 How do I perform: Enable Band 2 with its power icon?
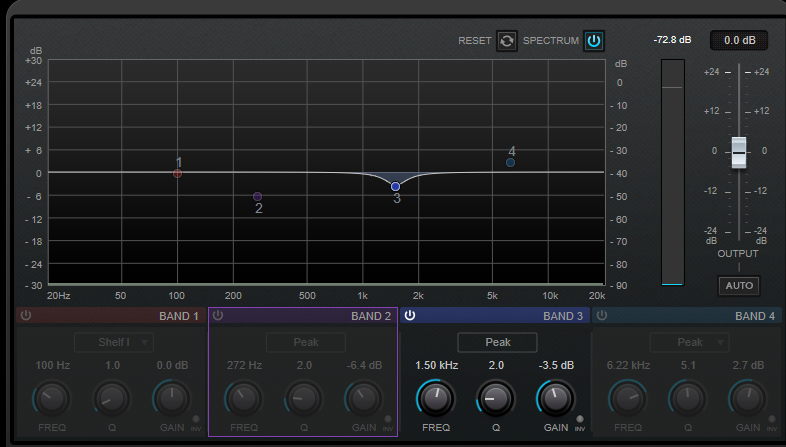[x=218, y=316]
